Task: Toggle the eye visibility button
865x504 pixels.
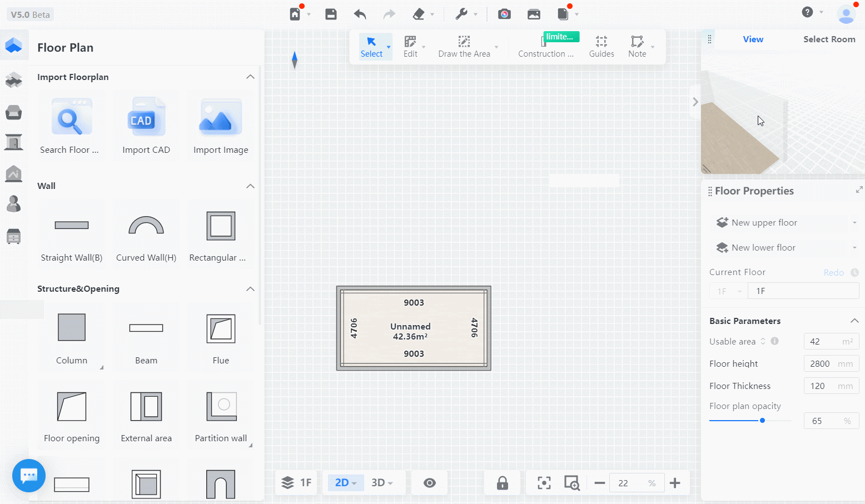Action: pyautogui.click(x=430, y=483)
